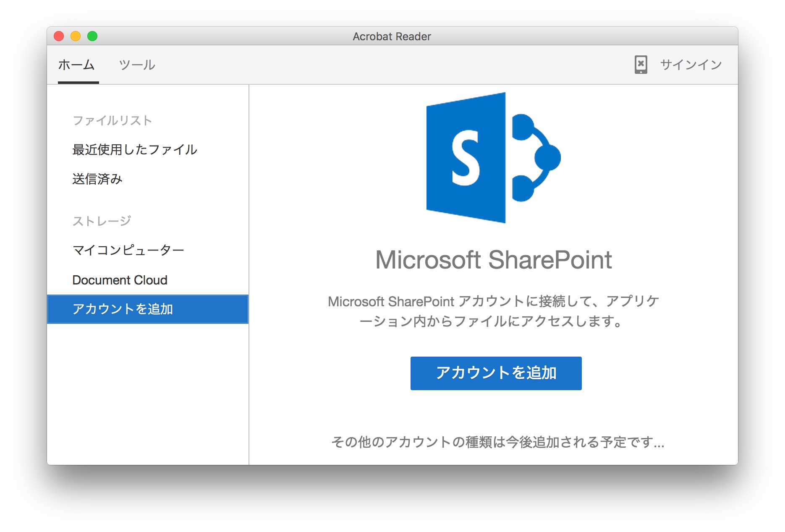Image resolution: width=785 pixels, height=532 pixels.
Task: Click the ストレージ section header
Action: click(x=102, y=221)
